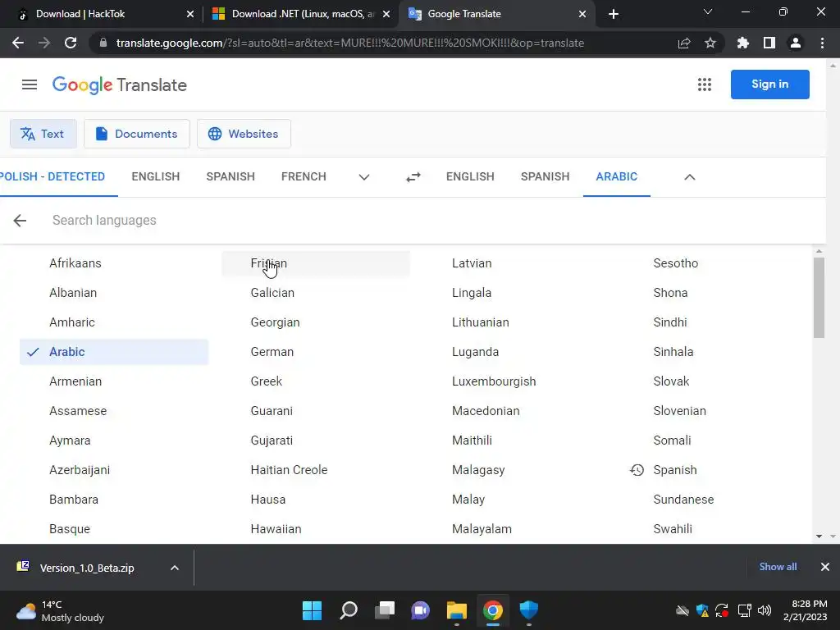The height and width of the screenshot is (630, 840).
Task: Click the Sign in button
Action: click(769, 84)
